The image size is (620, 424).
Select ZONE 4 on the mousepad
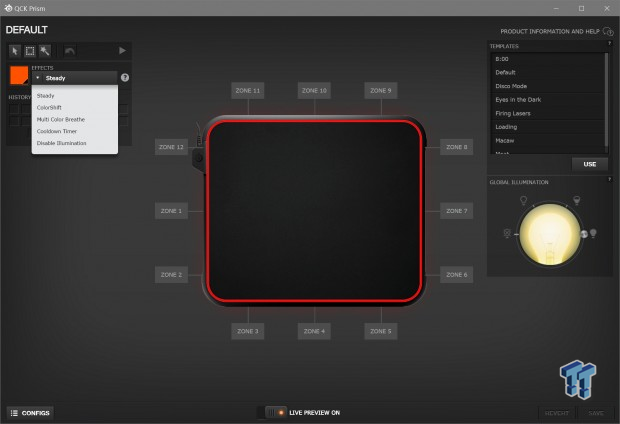click(x=314, y=331)
